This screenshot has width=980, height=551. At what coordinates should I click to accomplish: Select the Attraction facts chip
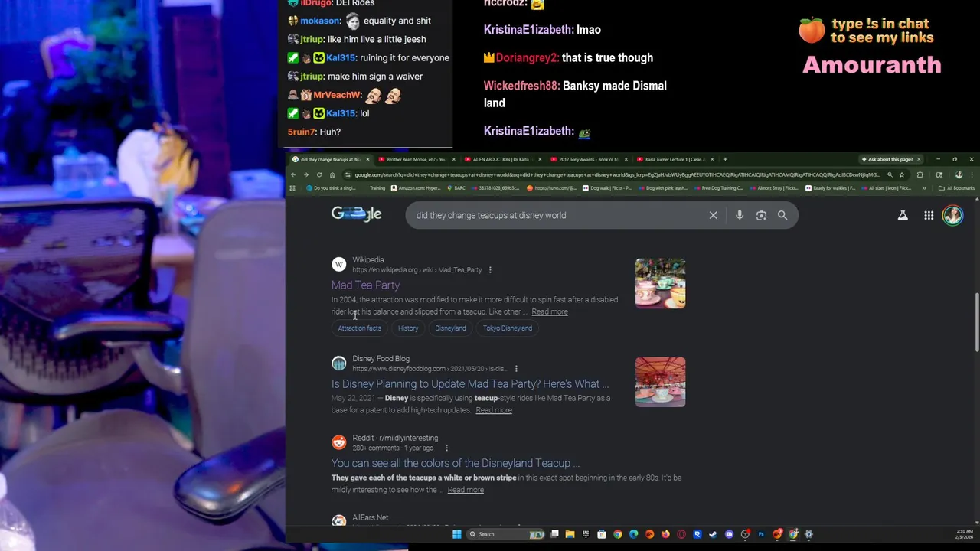coord(359,328)
